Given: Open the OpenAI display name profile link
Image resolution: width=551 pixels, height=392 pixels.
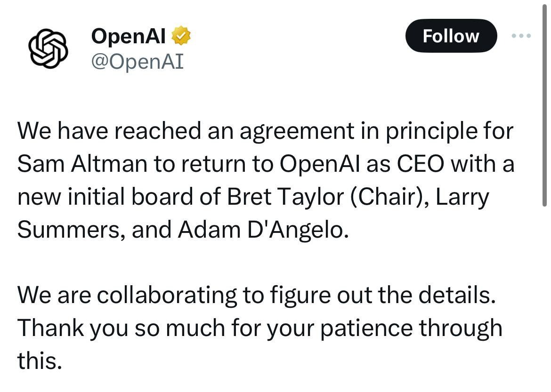Looking at the screenshot, I should (128, 37).
